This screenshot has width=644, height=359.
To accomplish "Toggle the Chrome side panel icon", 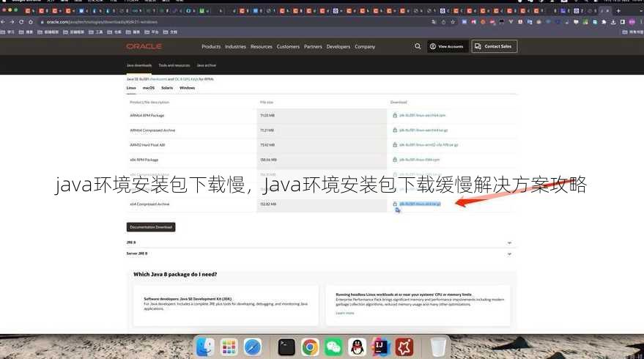I will 623,22.
